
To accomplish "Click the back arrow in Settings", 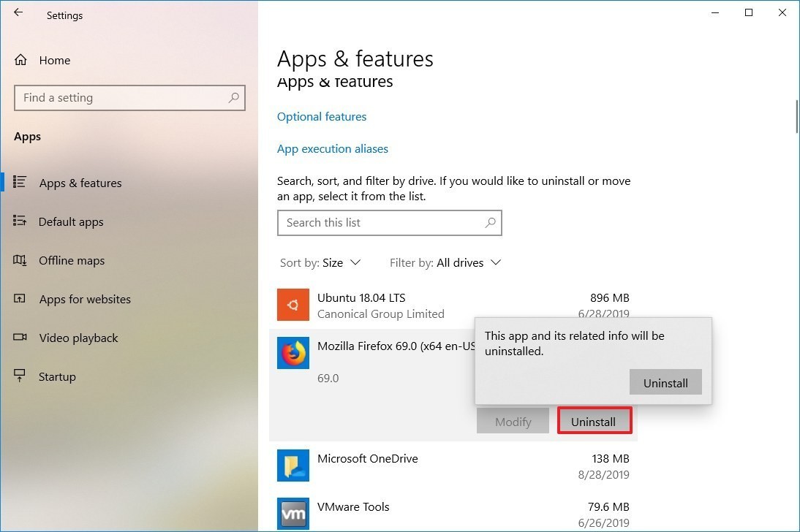I will [x=18, y=12].
